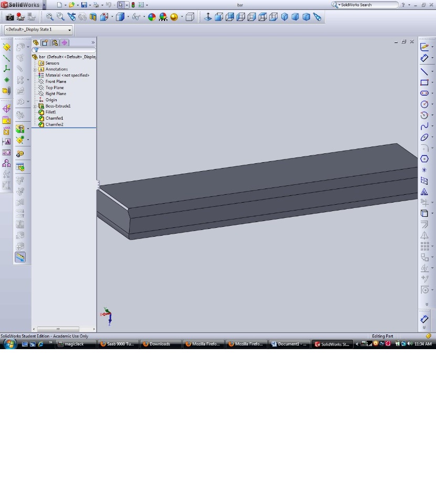Click the Measure ruler icon at toolbar bottom

pyautogui.click(x=20, y=257)
